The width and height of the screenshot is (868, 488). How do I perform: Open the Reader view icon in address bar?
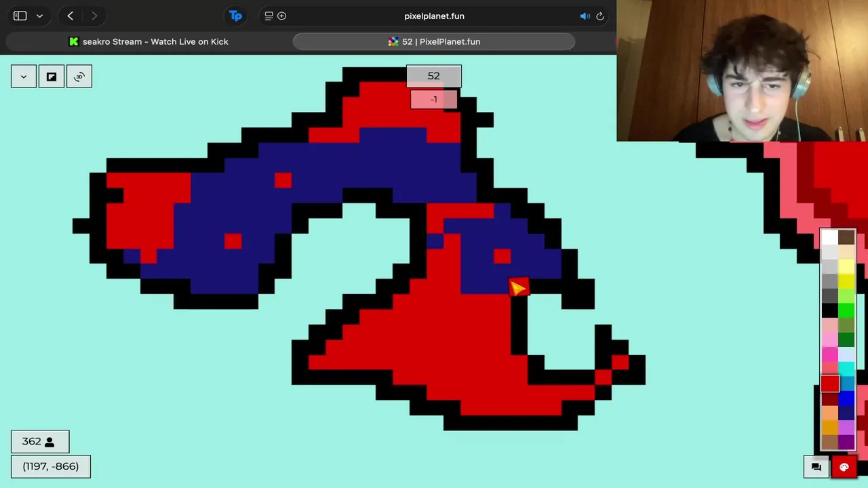tap(269, 16)
